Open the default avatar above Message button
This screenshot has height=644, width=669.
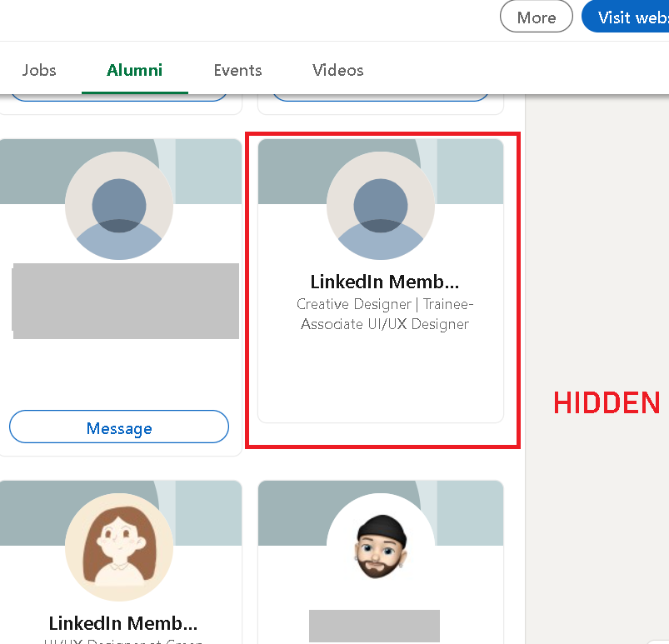coord(119,206)
